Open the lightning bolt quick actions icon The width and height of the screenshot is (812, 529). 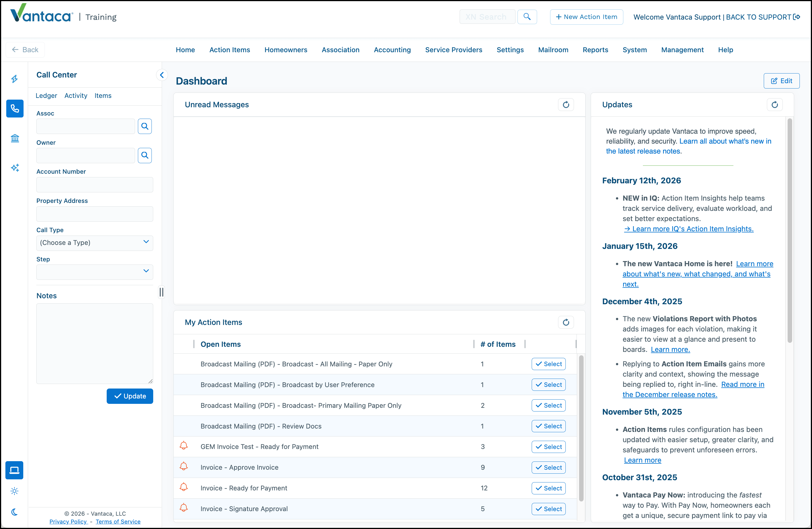pyautogui.click(x=15, y=79)
